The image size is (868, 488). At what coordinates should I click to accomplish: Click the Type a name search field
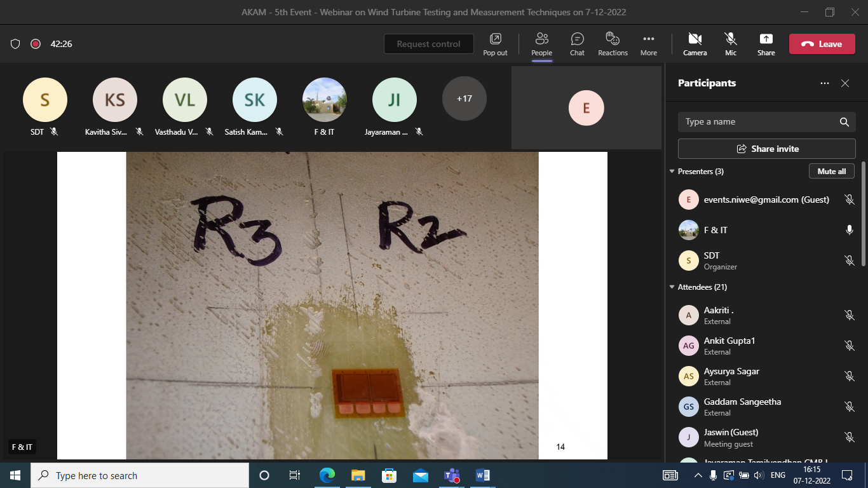tap(759, 122)
